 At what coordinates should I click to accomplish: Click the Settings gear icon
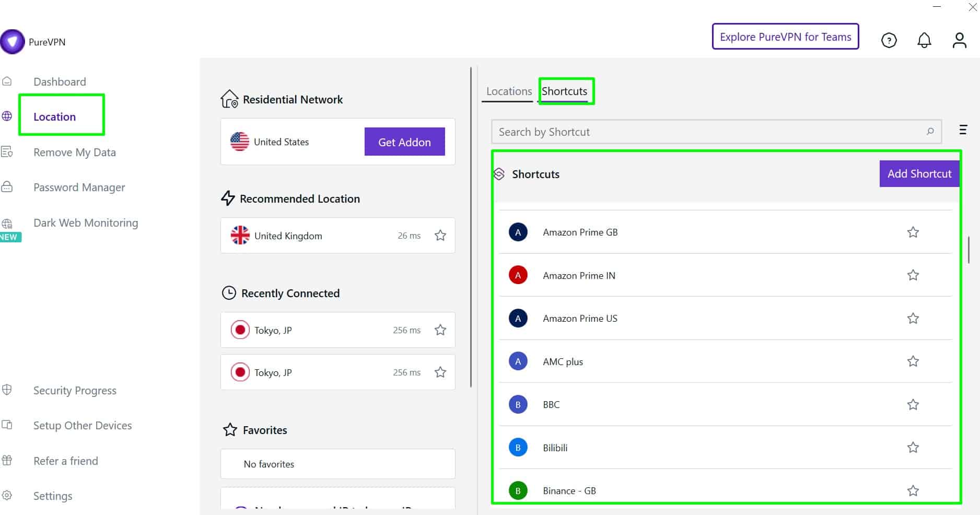tap(7, 495)
